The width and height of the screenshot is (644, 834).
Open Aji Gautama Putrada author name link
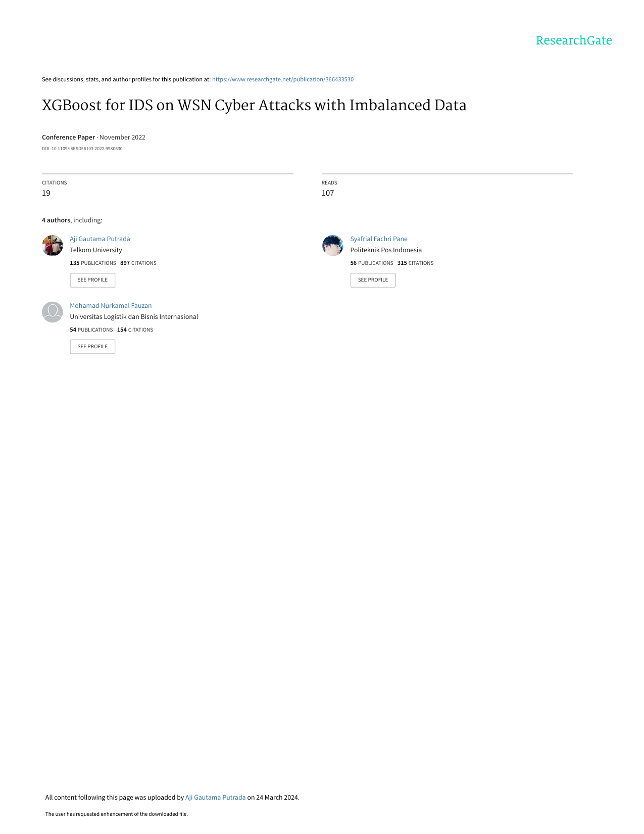pyautogui.click(x=100, y=239)
